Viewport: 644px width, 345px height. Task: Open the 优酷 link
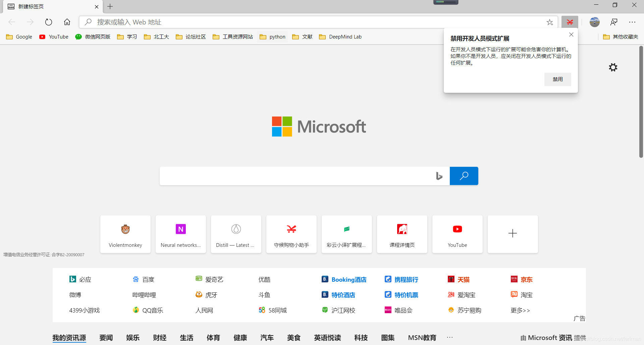(x=264, y=279)
